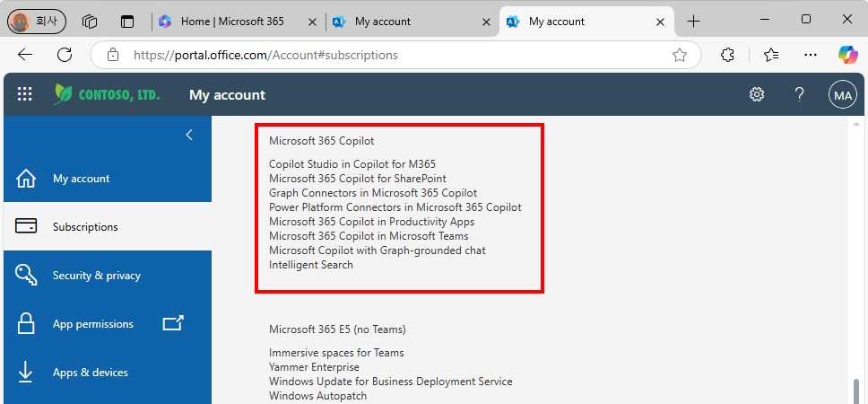This screenshot has width=868, height=404.
Task: Click the Intelligent Search entry
Action: tap(311, 265)
